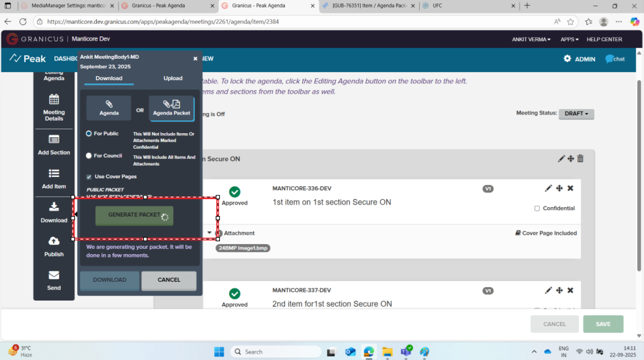Viewport: 644px width, 360px height.
Task: Switch to the Upload tab
Action: [172, 78]
